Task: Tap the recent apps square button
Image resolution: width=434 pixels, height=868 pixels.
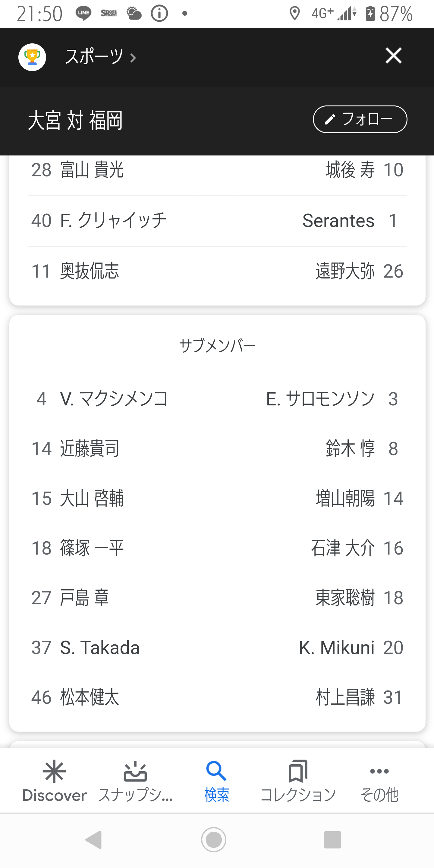Action: [x=332, y=839]
